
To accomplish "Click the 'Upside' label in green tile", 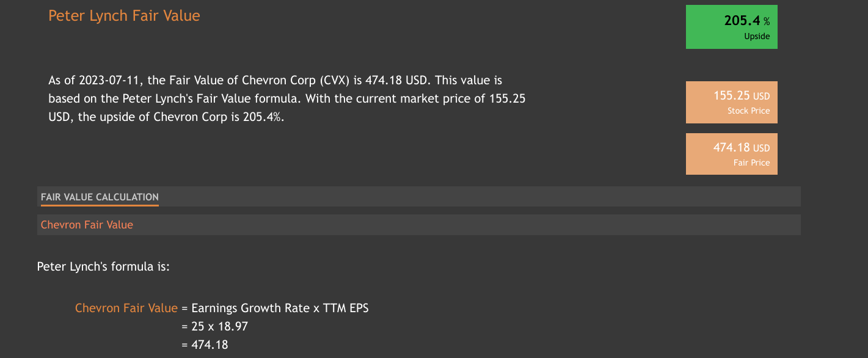I will pos(757,37).
